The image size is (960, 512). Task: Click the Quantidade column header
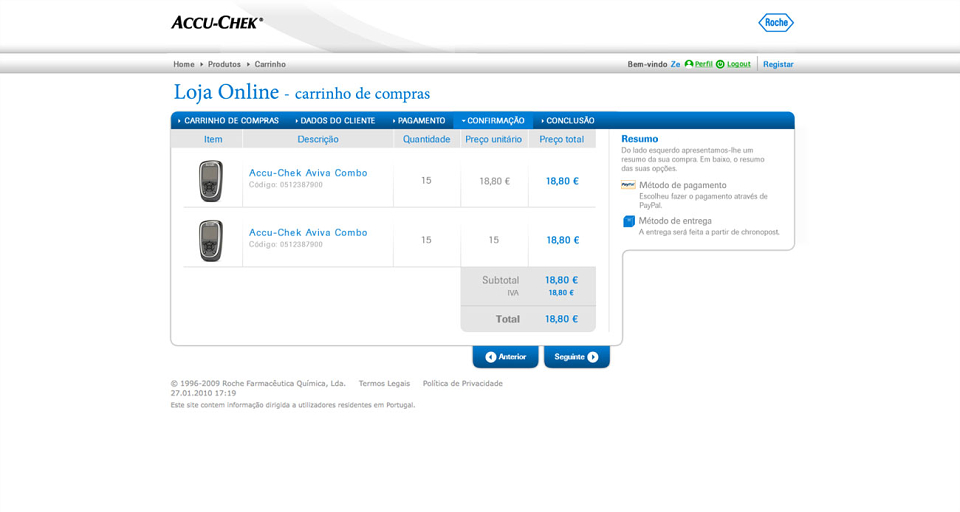click(426, 139)
